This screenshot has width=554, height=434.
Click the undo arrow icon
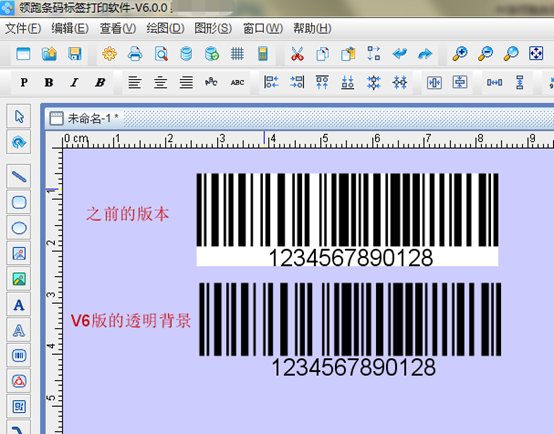coord(400,54)
